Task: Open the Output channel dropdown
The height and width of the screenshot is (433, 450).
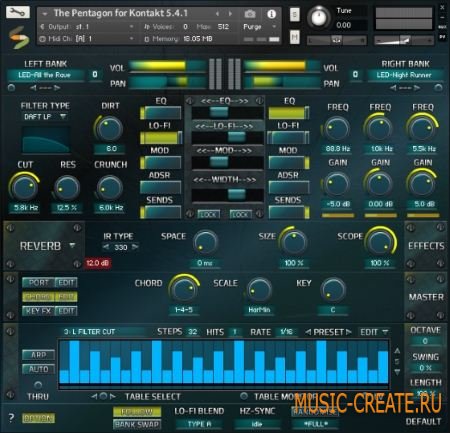Action: point(87,27)
